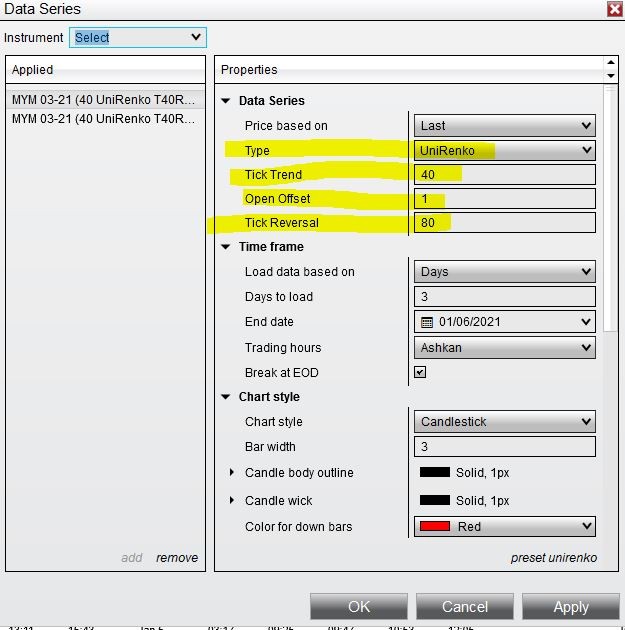This screenshot has width=625, height=630.
Task: Click Candle body outline black swatch
Action: (435, 472)
